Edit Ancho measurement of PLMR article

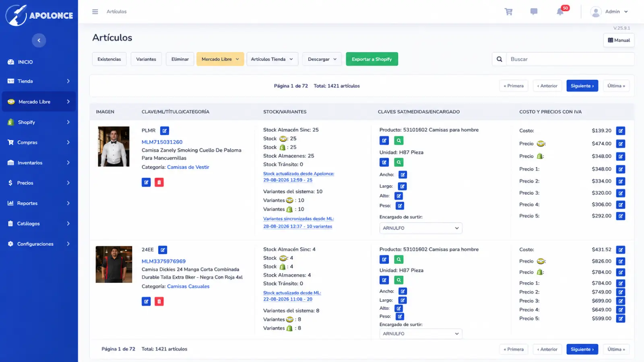pyautogui.click(x=402, y=175)
